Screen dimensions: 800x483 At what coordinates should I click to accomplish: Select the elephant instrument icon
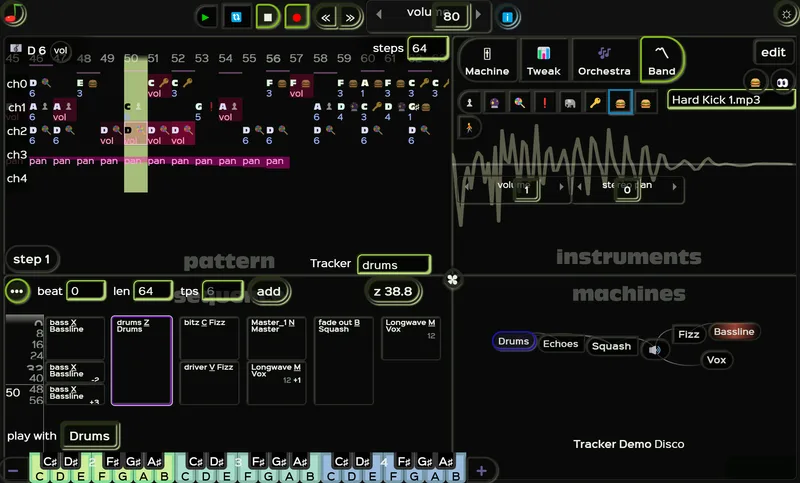[570, 103]
